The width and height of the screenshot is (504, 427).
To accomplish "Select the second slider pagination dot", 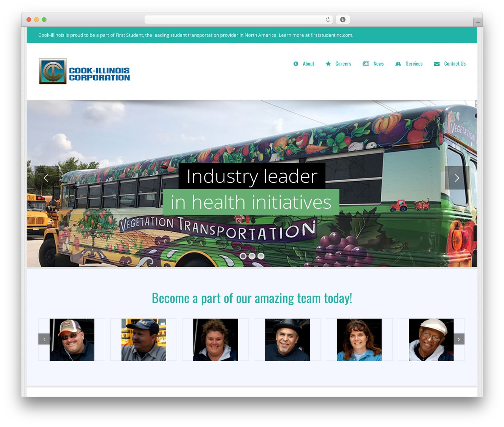I will click(x=252, y=256).
